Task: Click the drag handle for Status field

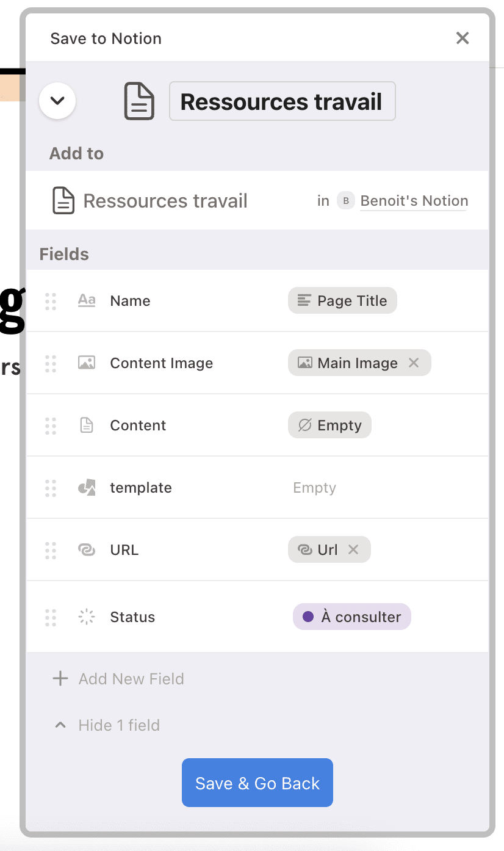Action: pyautogui.click(x=51, y=617)
